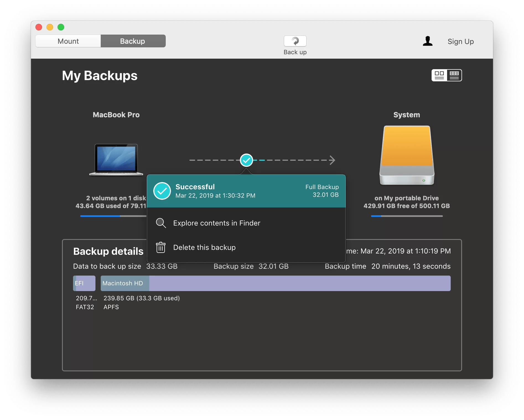Click the Successful status checkmark icon
The width and height of the screenshot is (524, 420).
pos(162,191)
